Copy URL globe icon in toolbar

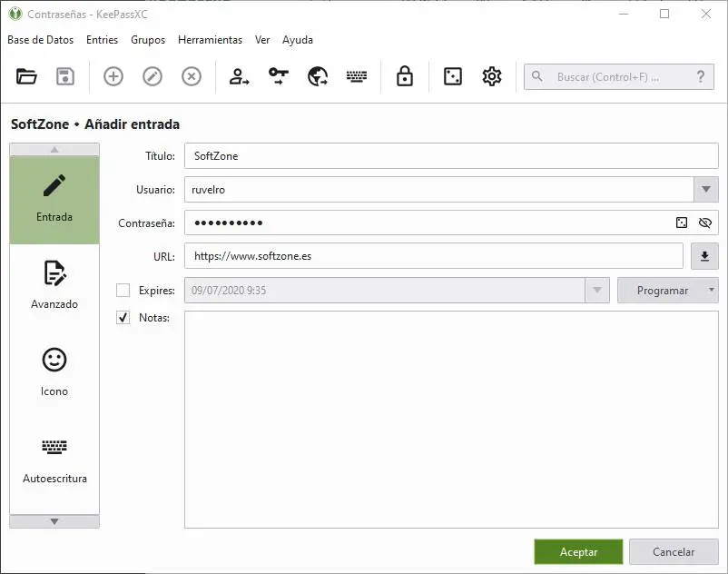click(x=318, y=76)
